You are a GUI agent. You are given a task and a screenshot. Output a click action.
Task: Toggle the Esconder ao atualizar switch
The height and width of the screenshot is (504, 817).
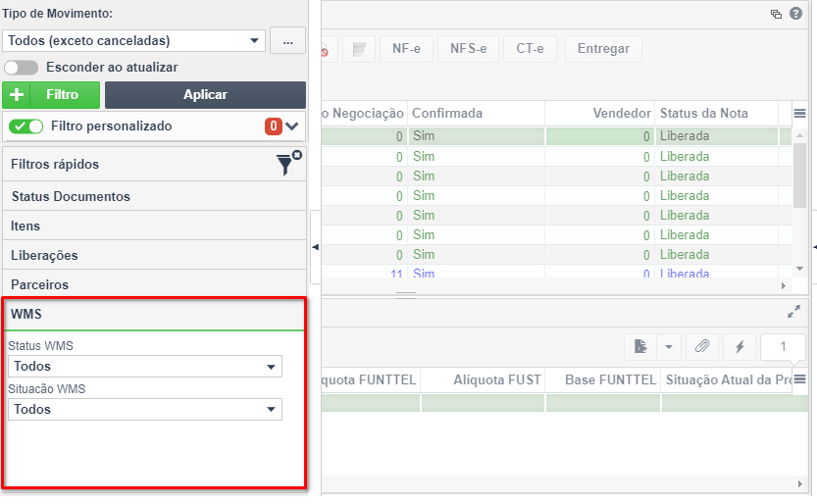pos(21,67)
